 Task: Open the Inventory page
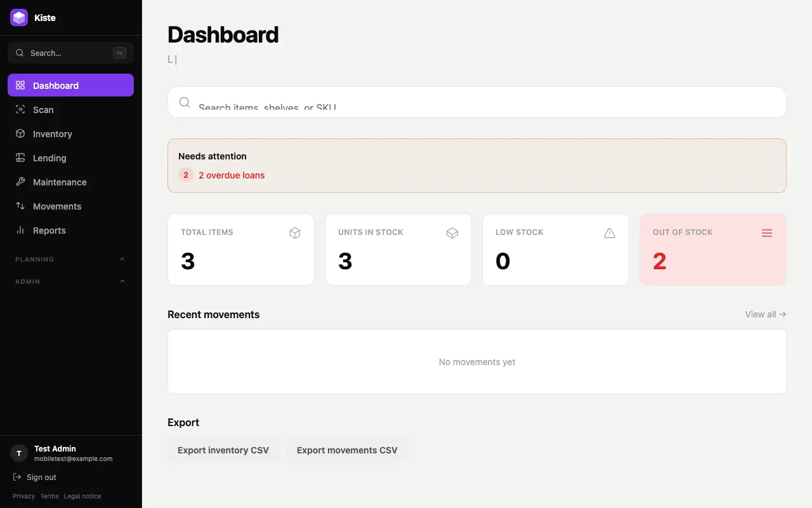pyautogui.click(x=70, y=133)
